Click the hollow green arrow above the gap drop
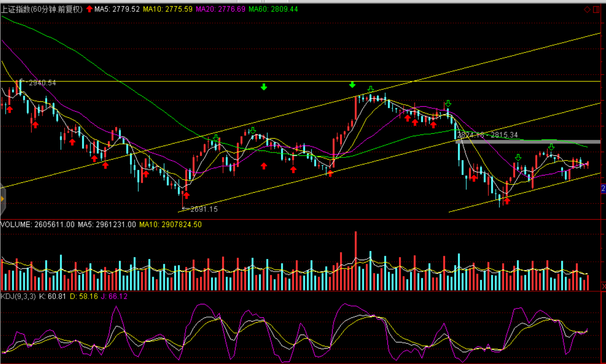Screen dimensions: 606x364 tap(448, 103)
